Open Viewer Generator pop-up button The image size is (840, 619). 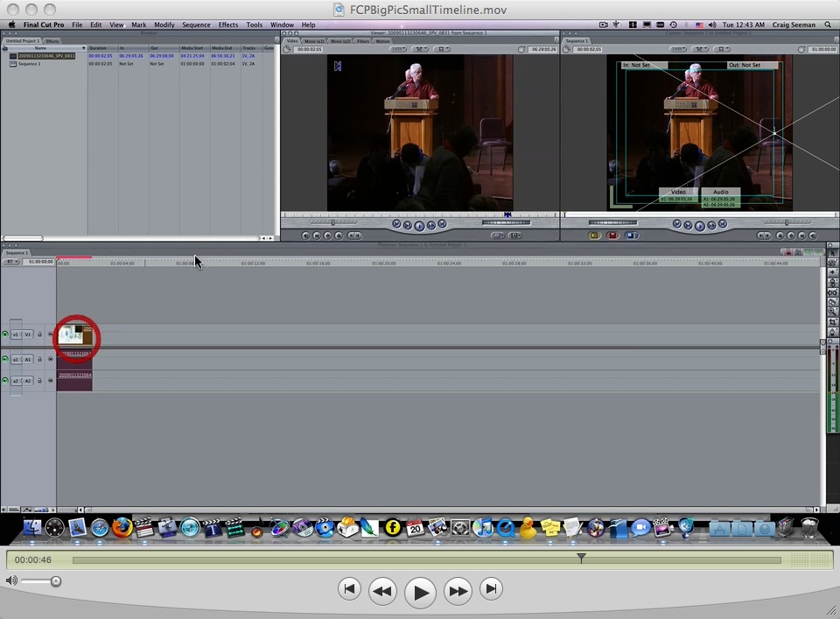tap(515, 236)
